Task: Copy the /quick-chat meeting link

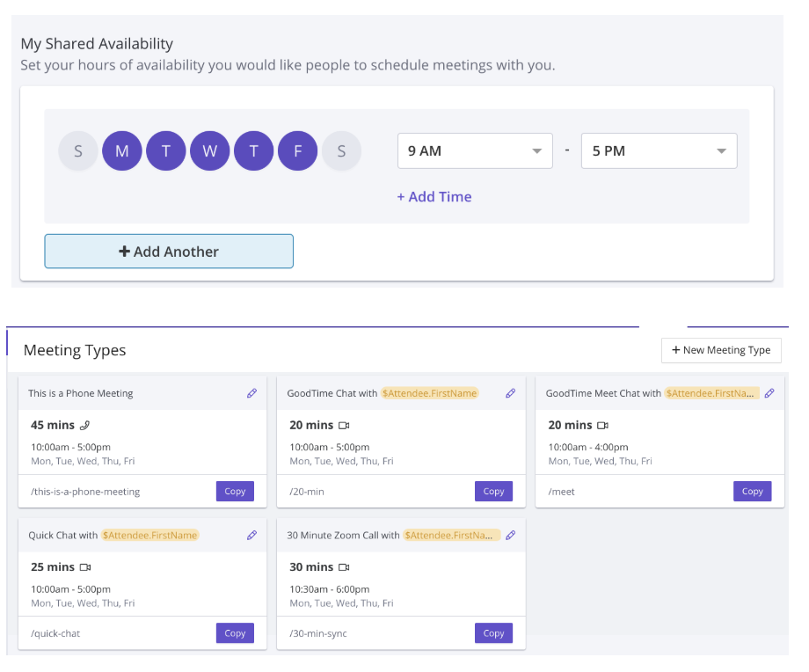Action: pos(235,633)
